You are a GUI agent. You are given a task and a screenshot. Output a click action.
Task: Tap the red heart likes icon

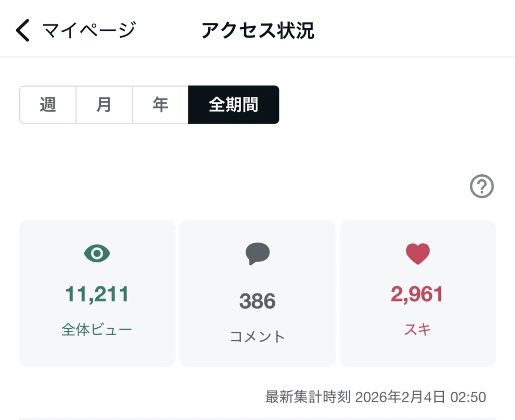point(418,254)
